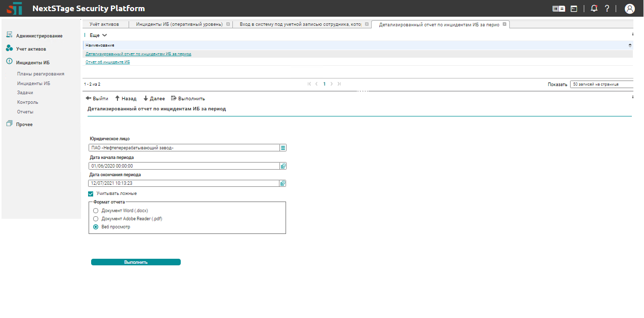
Task: Click into the Юридическое лицо field
Action: pos(184,148)
